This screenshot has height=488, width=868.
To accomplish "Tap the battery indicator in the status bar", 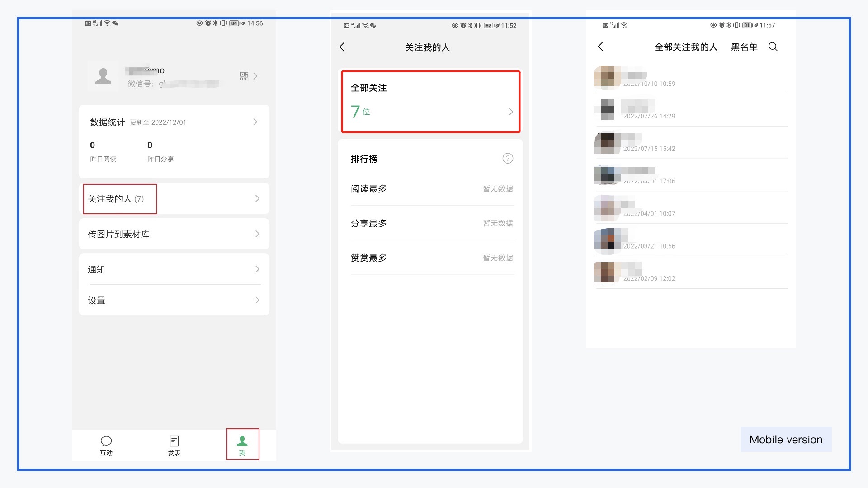I will tap(235, 23).
